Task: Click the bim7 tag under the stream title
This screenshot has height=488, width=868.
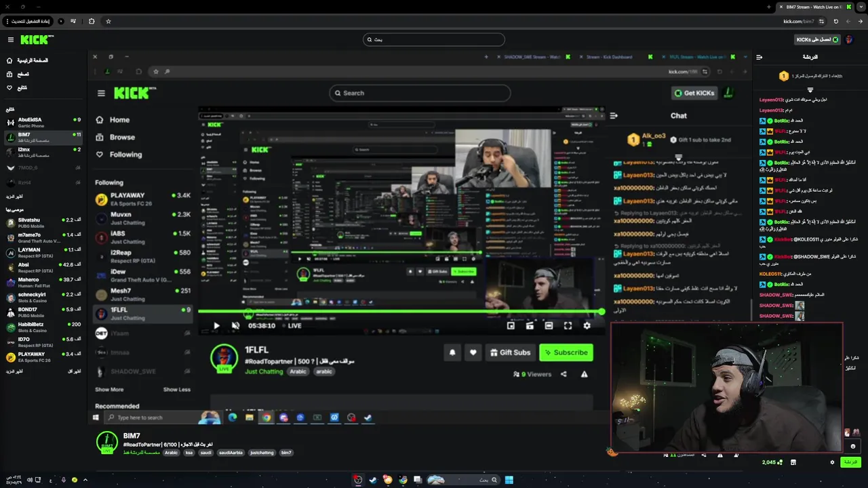Action: 286,453
